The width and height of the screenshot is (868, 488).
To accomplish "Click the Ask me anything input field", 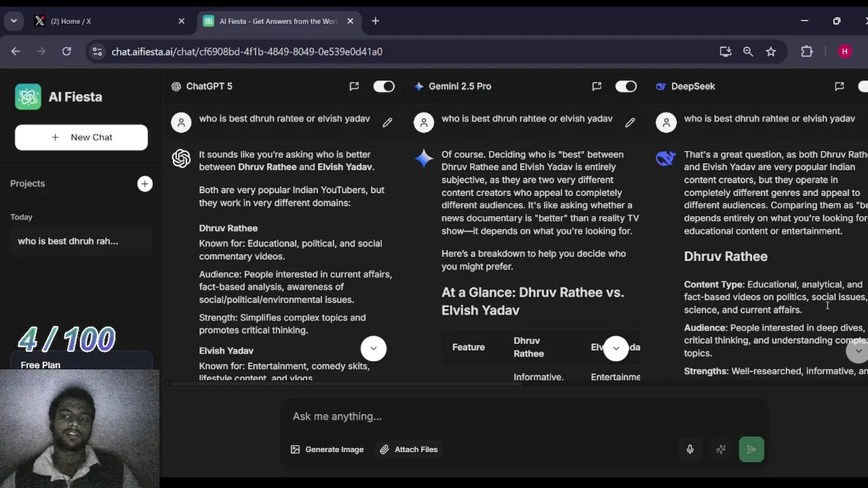I will (525, 416).
